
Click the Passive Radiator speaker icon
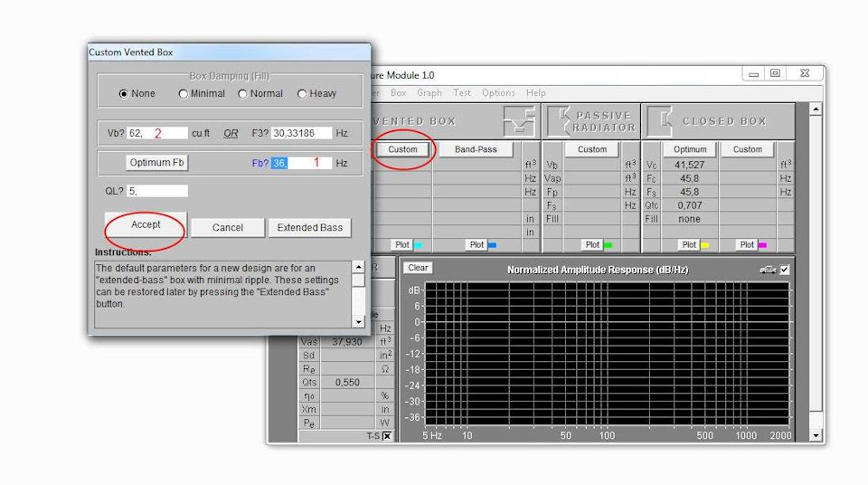tap(559, 121)
